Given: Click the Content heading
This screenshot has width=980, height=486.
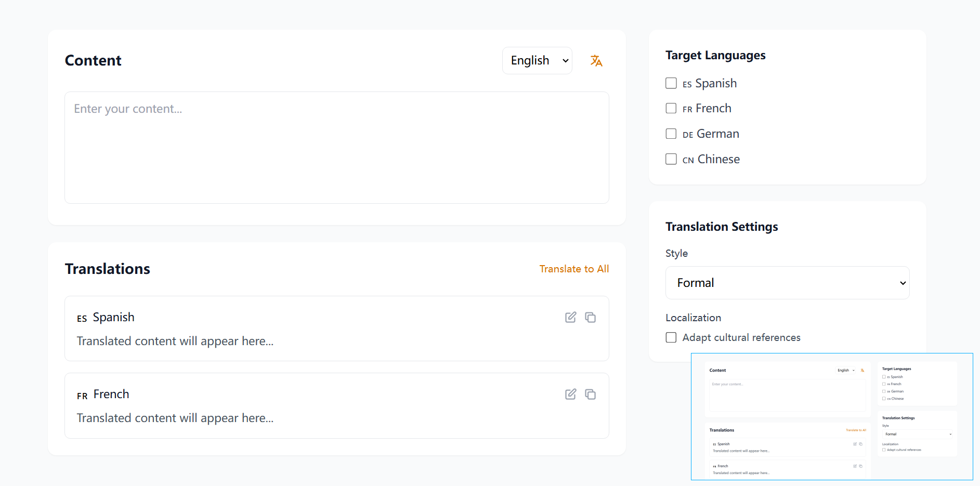Looking at the screenshot, I should 93,60.
